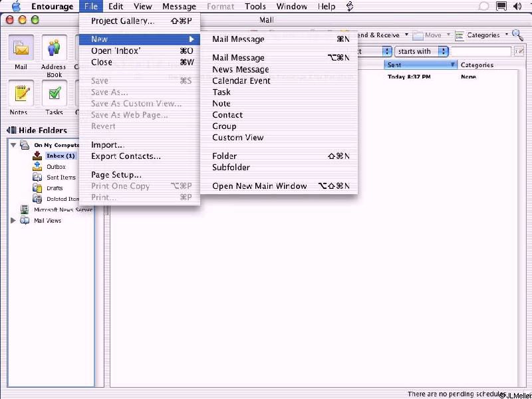The width and height of the screenshot is (532, 399).
Task: Choose New Mail Message with Cmd-N shortcut
Action: [x=279, y=39]
